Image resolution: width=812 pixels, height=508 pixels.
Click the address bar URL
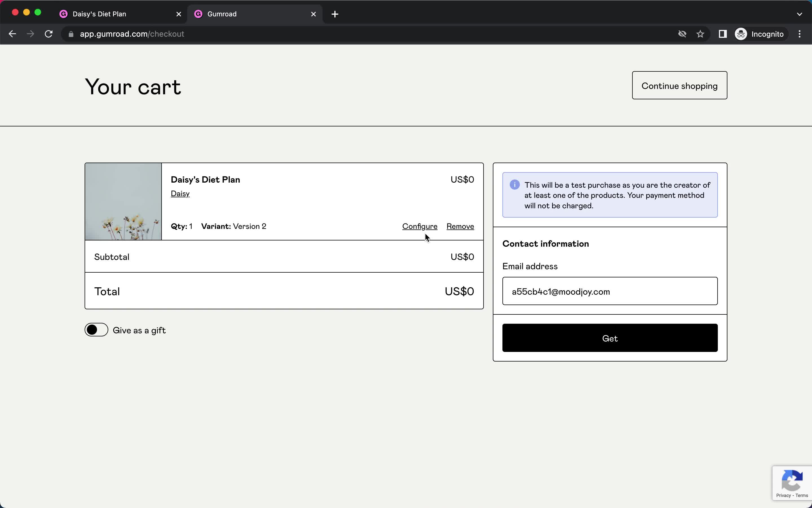tap(132, 34)
